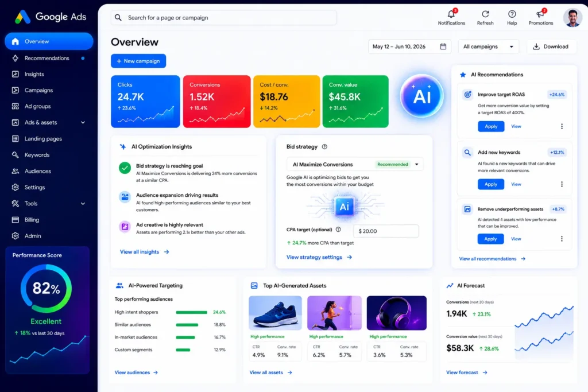The width and height of the screenshot is (588, 392).
Task: Open the Help question mark icon
Action: pyautogui.click(x=512, y=14)
